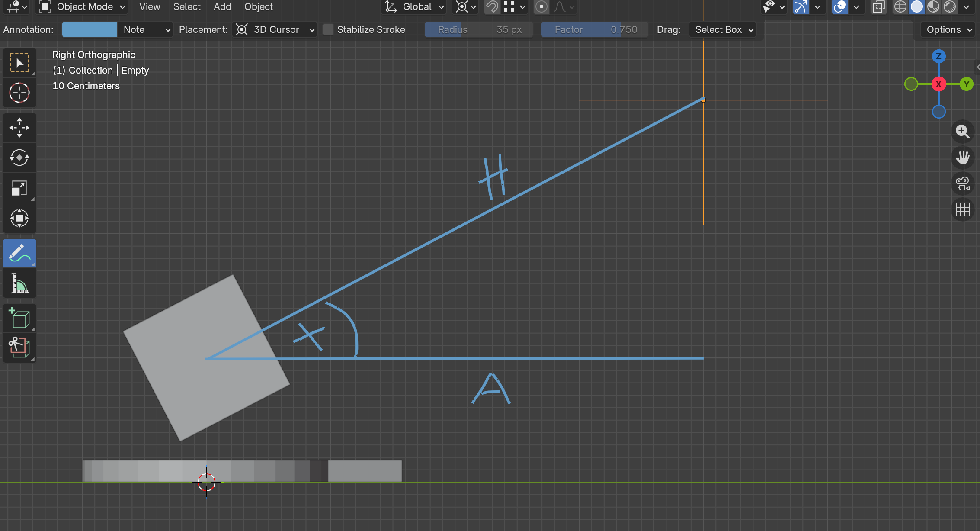980x531 pixels.
Task: Open the editor type selector button
Action: (x=17, y=7)
